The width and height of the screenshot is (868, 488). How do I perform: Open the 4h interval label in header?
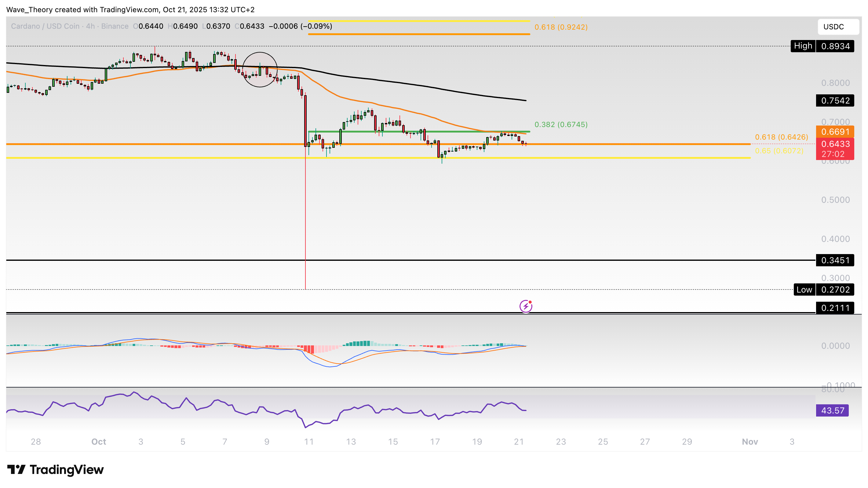(x=90, y=26)
